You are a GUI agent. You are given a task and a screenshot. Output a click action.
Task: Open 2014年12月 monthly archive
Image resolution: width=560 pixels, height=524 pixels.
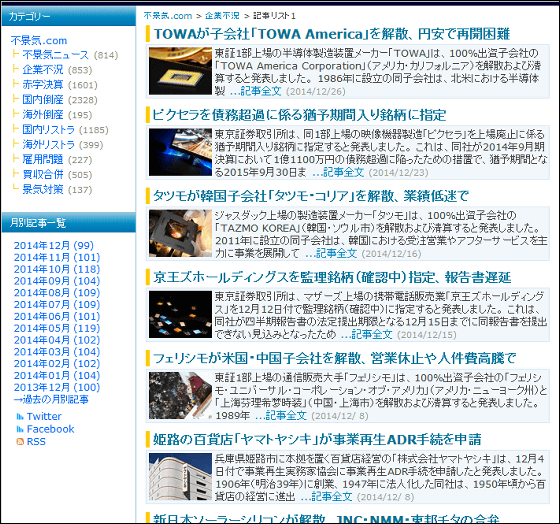(x=54, y=245)
